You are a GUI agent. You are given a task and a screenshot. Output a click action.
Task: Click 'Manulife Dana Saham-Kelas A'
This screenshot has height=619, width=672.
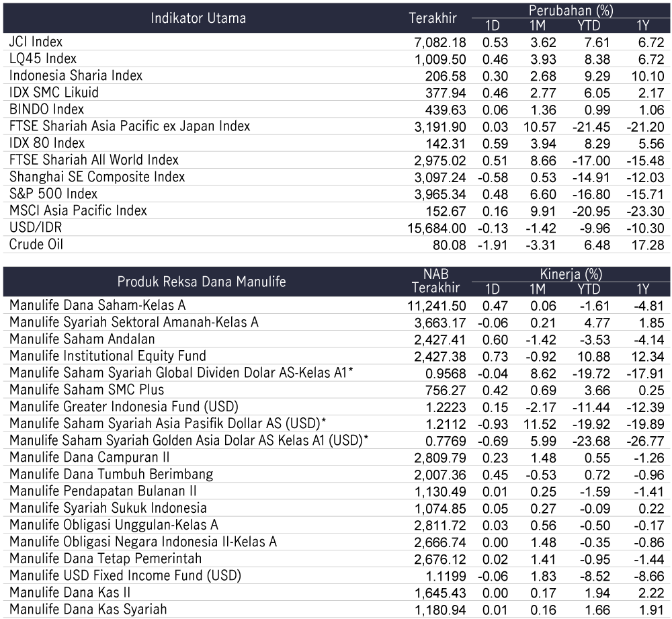click(x=97, y=305)
